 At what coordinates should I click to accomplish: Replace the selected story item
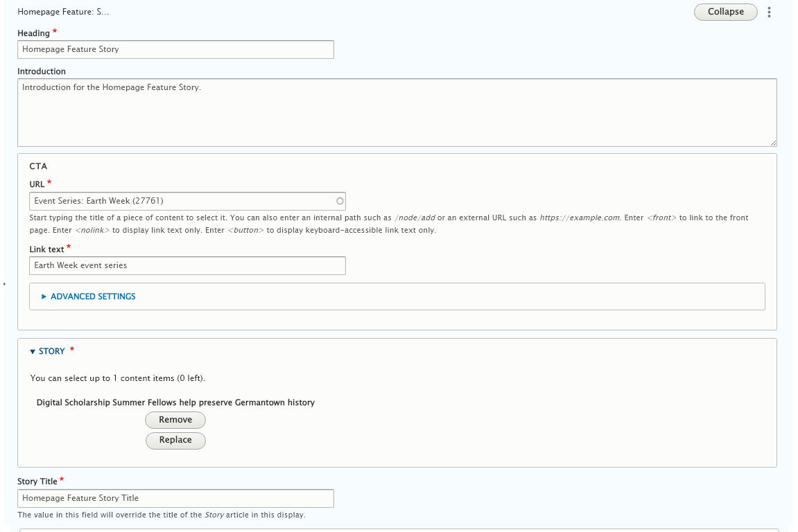click(x=175, y=441)
